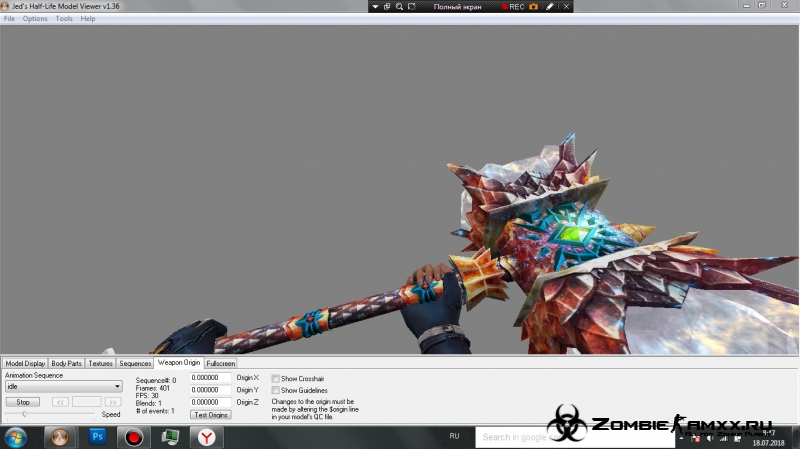Switch to the Textures tab
Viewport: 800px width, 449px height.
tap(101, 363)
